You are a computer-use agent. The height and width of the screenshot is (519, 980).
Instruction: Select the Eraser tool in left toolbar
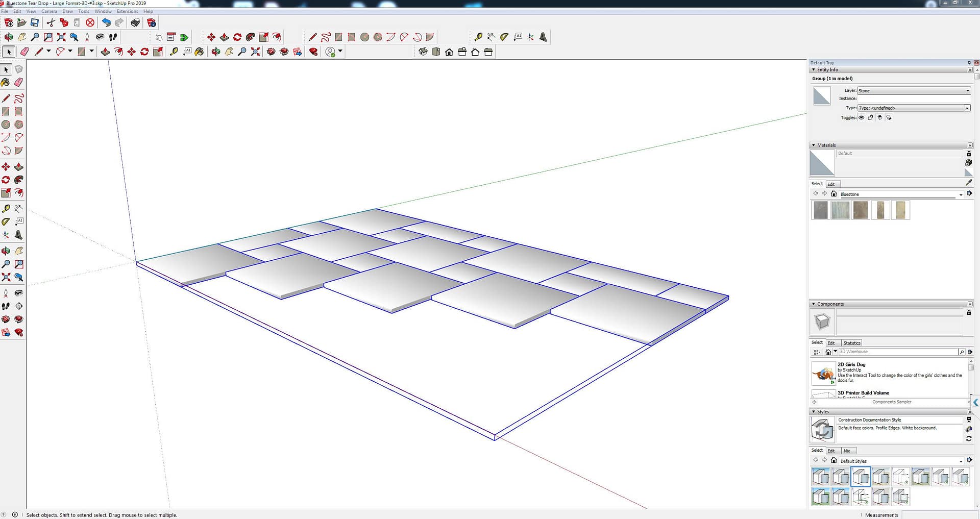click(x=19, y=82)
